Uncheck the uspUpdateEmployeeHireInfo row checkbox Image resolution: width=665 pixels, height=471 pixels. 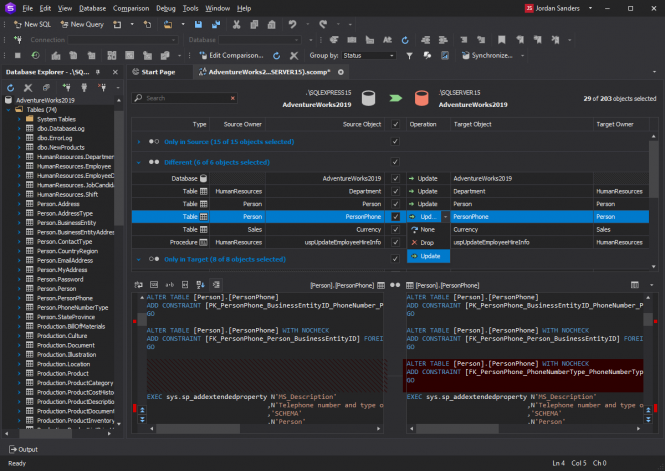point(395,242)
